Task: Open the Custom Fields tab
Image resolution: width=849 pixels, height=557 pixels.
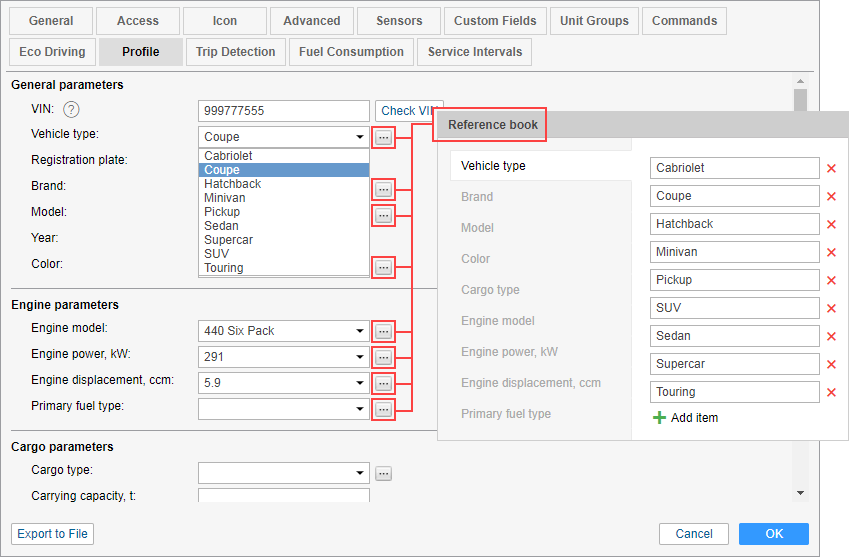Action: (x=495, y=21)
